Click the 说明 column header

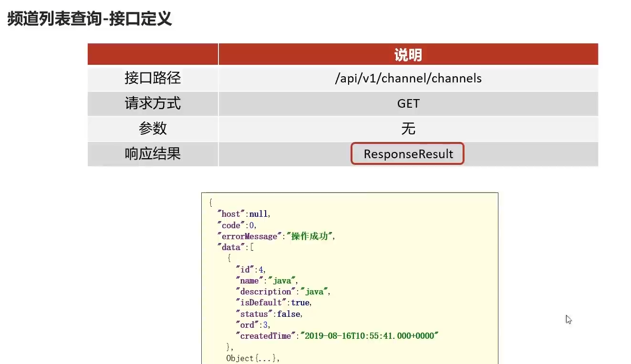point(408,55)
